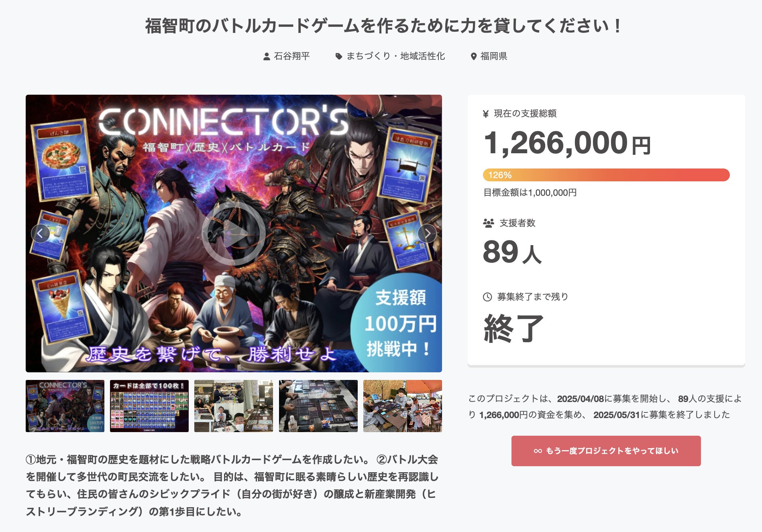This screenshot has width=762, height=532.
Task: Select the カードは全部で100枚 thumbnail
Action: pyautogui.click(x=149, y=406)
